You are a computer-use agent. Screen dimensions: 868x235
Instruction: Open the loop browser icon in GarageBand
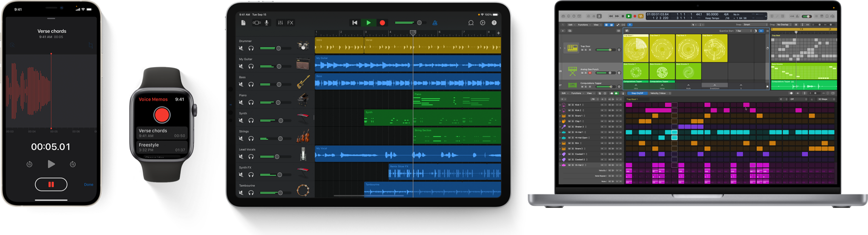(471, 23)
